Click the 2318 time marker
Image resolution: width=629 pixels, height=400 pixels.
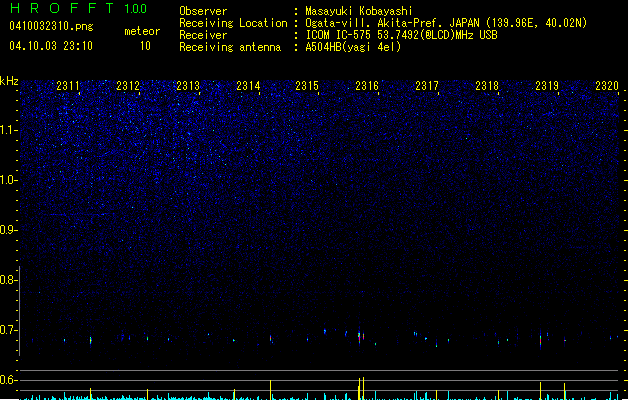tap(487, 86)
